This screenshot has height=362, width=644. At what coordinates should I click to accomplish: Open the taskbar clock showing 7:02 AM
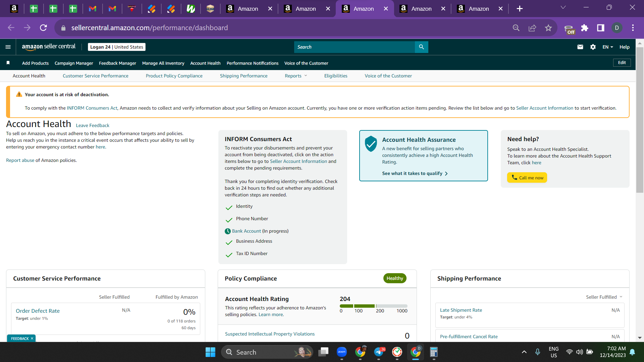point(612,352)
